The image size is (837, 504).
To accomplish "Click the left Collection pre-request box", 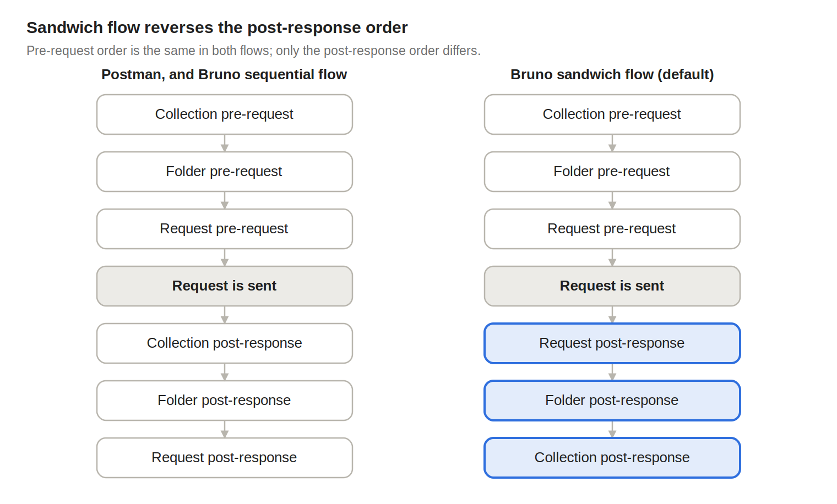I will tap(225, 114).
